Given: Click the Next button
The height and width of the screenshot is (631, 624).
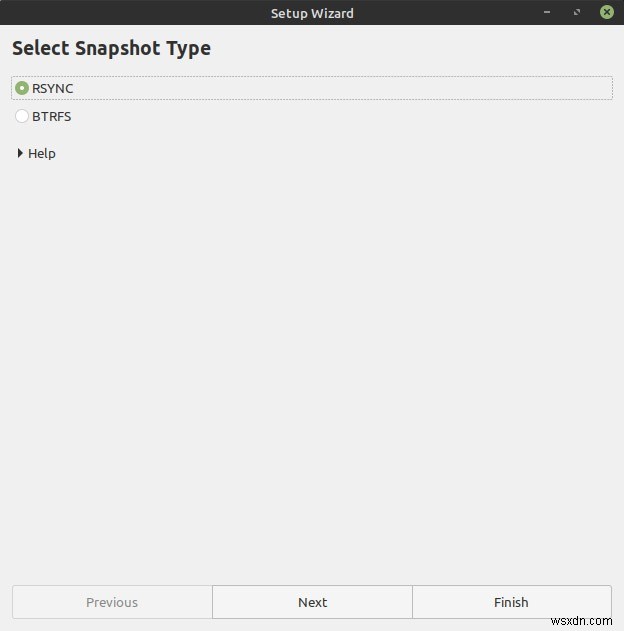Looking at the screenshot, I should [x=312, y=602].
